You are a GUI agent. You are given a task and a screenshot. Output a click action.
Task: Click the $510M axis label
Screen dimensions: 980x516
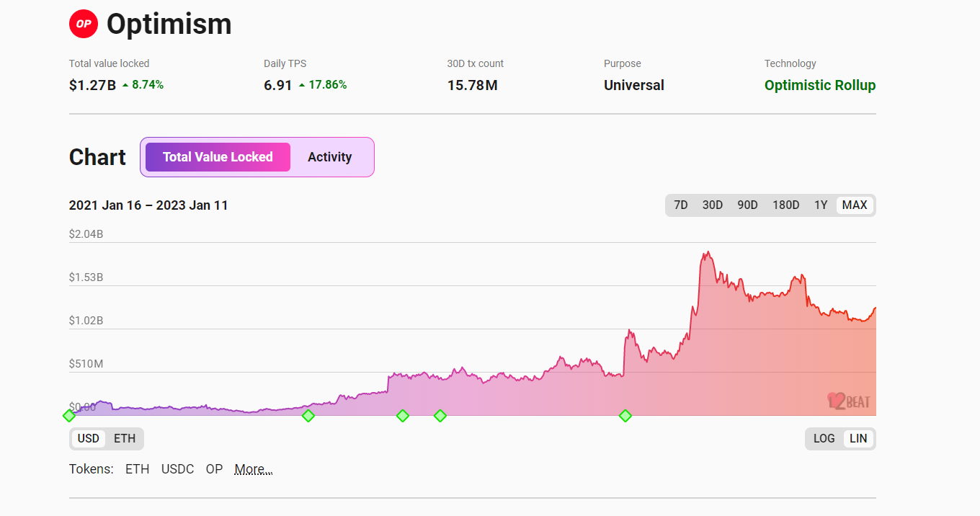tap(86, 364)
